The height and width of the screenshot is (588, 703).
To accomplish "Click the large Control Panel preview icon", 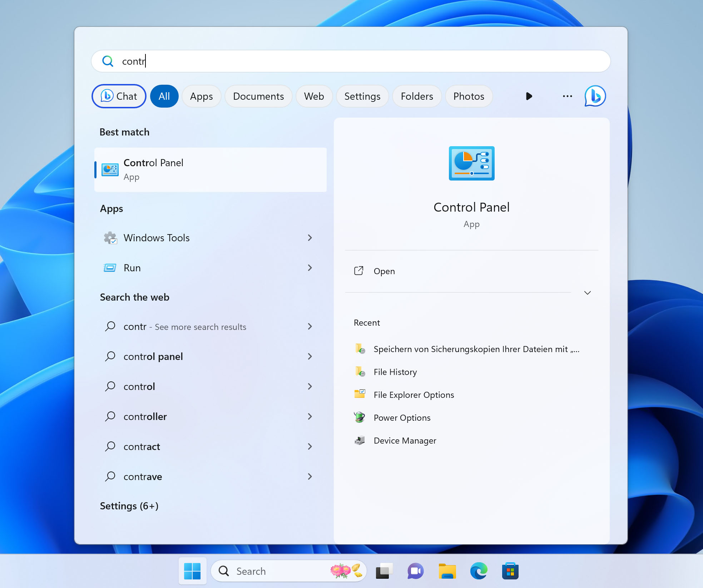I will [471, 163].
